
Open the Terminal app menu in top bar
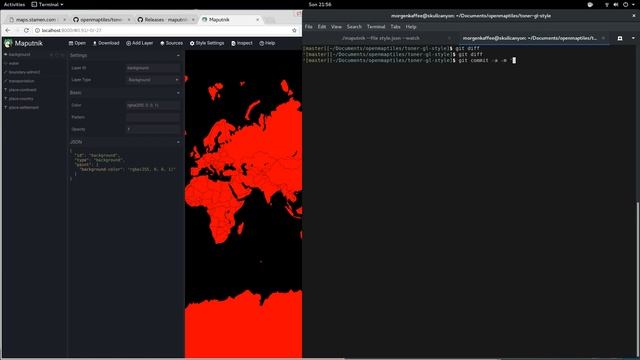pos(47,4)
